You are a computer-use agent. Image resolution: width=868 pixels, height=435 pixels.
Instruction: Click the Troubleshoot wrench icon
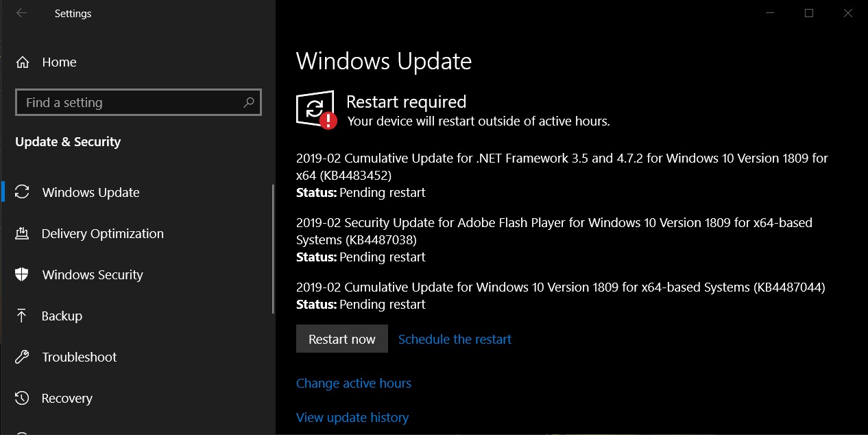(x=22, y=357)
